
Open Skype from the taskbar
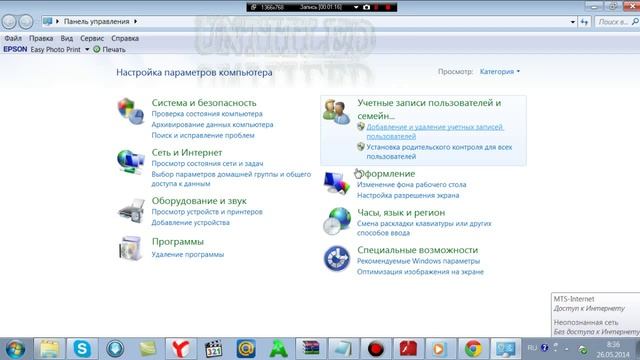(82, 349)
